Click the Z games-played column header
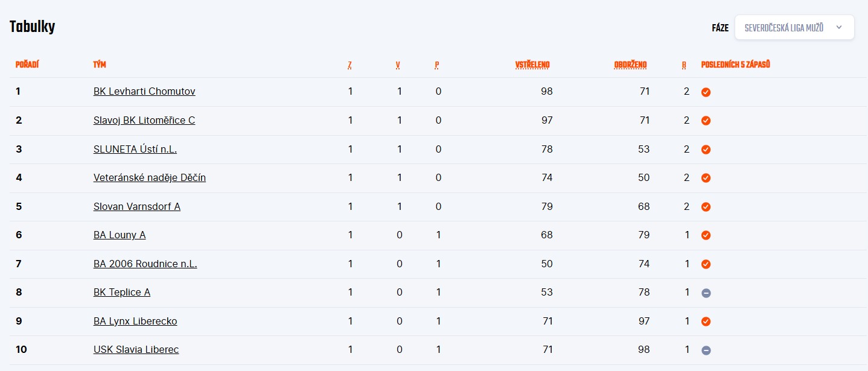Screen dimensions: 868x371 (x=349, y=65)
